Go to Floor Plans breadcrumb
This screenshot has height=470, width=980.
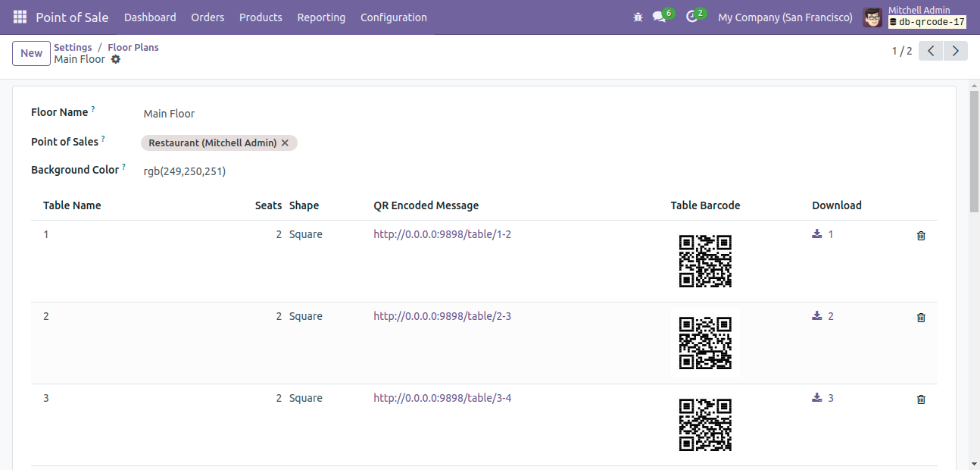pos(133,47)
